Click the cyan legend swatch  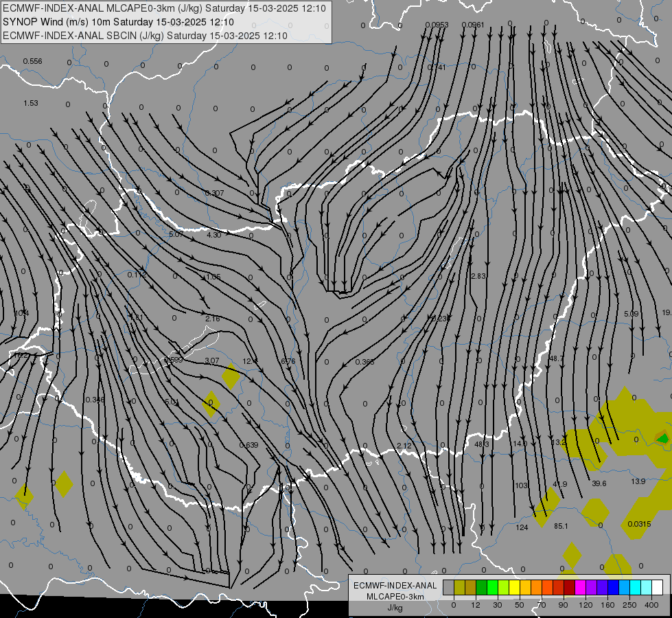[x=635, y=588]
